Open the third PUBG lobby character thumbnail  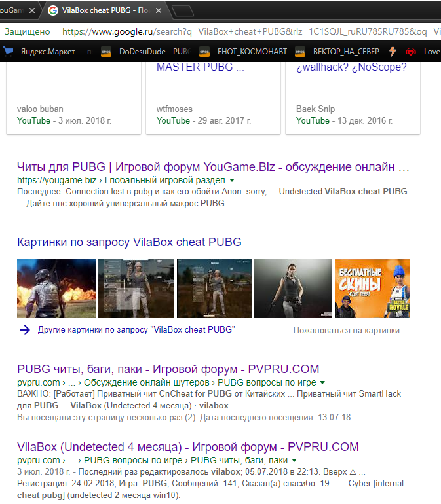pos(214,289)
